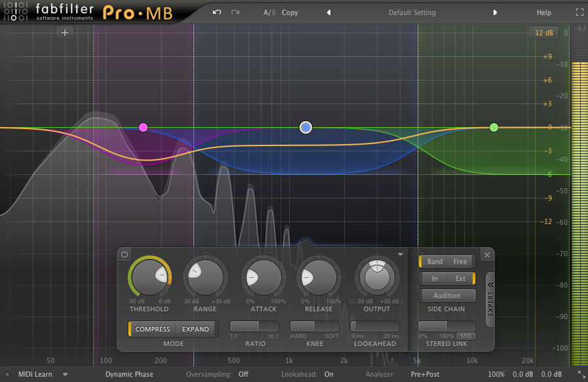
Task: Click the Copy button in top bar
Action: 290,12
